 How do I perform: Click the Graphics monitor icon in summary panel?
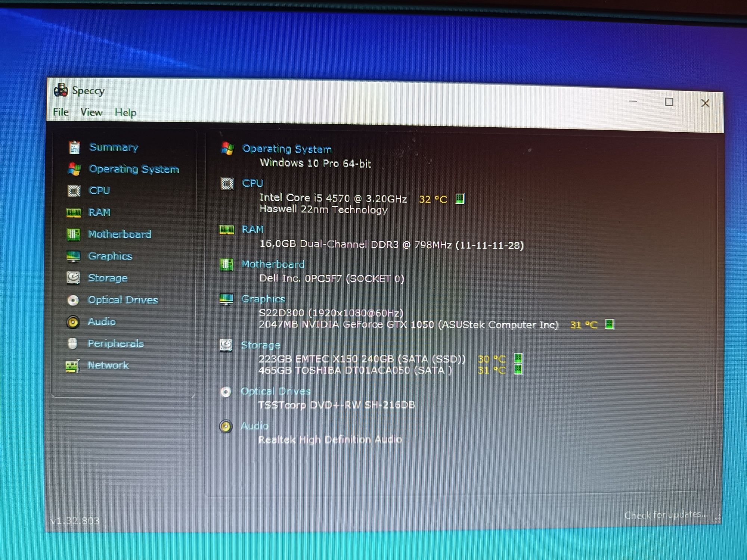(x=226, y=299)
